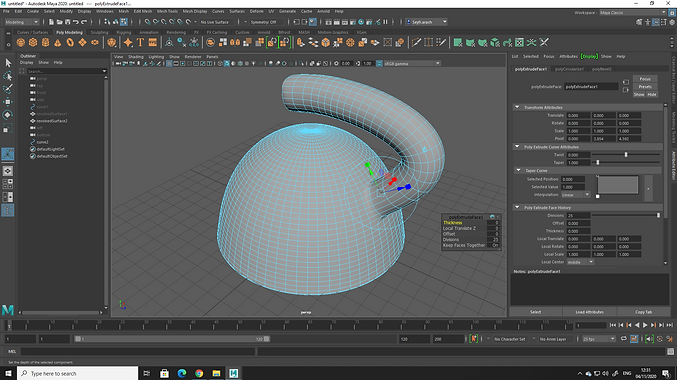Viewport: 677px width, 380px height.
Task: Collapse the Poly Extrude Curve Attributes section
Action: [x=517, y=147]
